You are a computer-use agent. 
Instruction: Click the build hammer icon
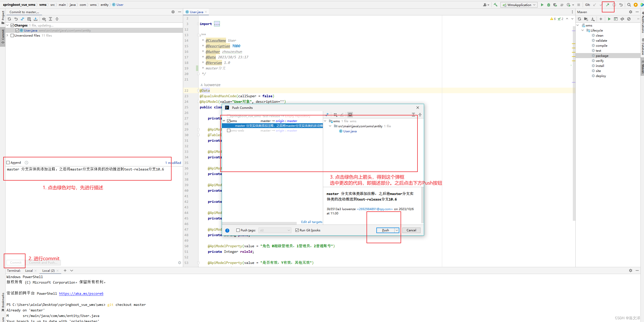pyautogui.click(x=495, y=5)
